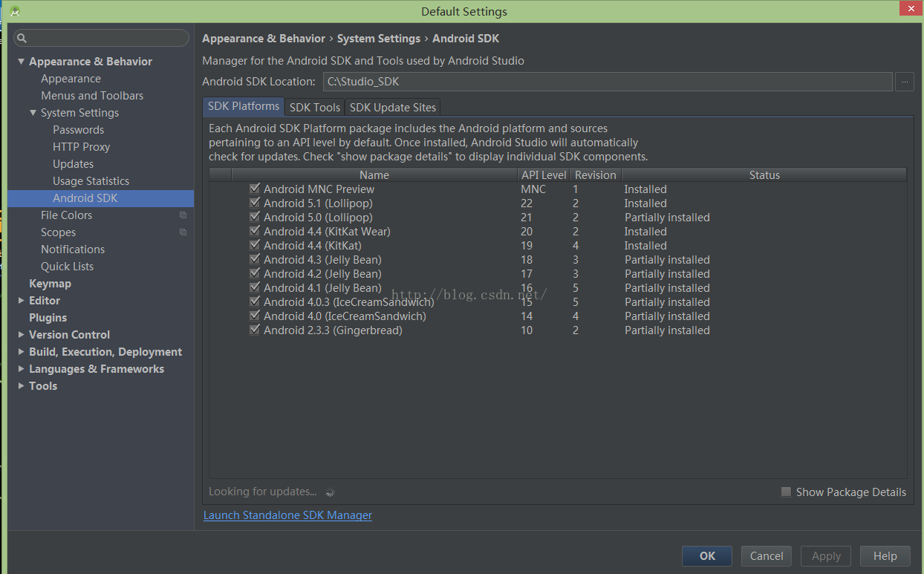Screen dimensions: 924x574
Task: Expand Build, Execution, Deployment arrow
Action: [x=22, y=352]
